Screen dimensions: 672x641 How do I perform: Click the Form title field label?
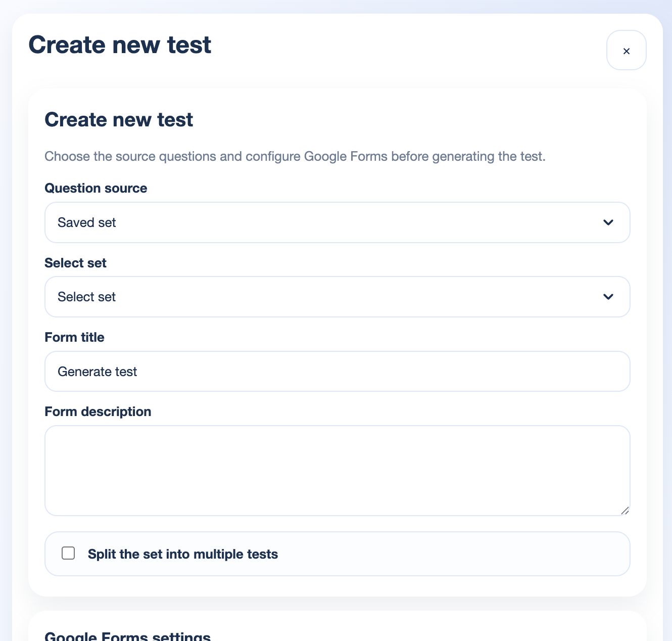point(75,337)
